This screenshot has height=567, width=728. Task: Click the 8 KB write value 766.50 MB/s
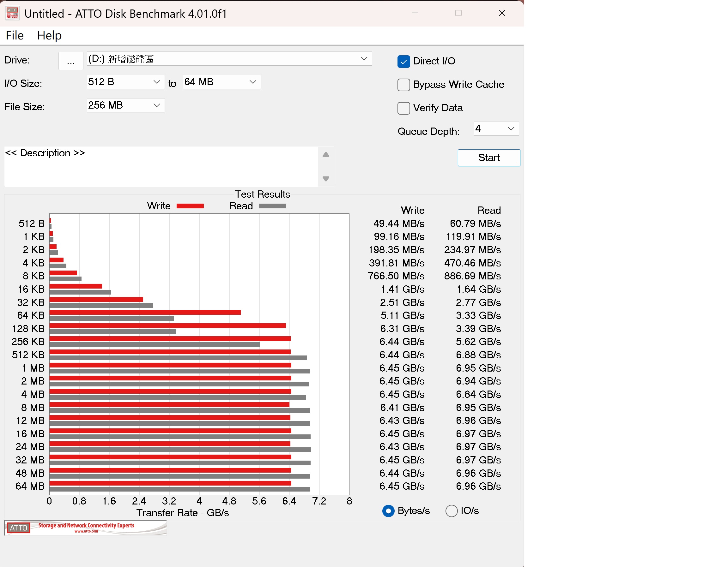396,276
